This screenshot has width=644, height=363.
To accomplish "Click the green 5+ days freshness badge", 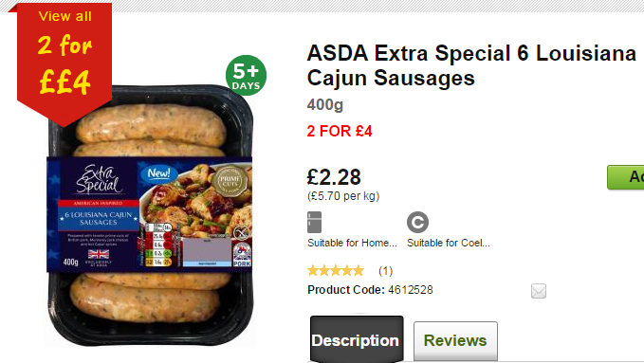I will coord(246,76).
